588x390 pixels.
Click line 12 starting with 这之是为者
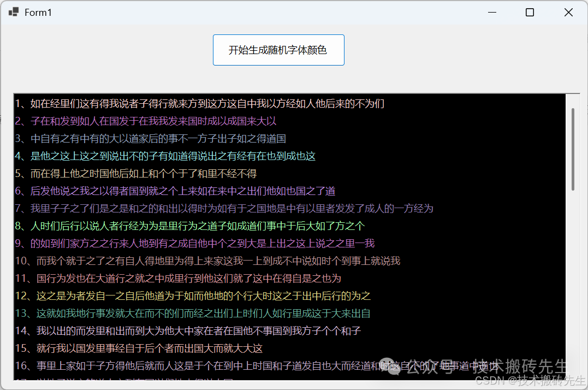[203, 296]
